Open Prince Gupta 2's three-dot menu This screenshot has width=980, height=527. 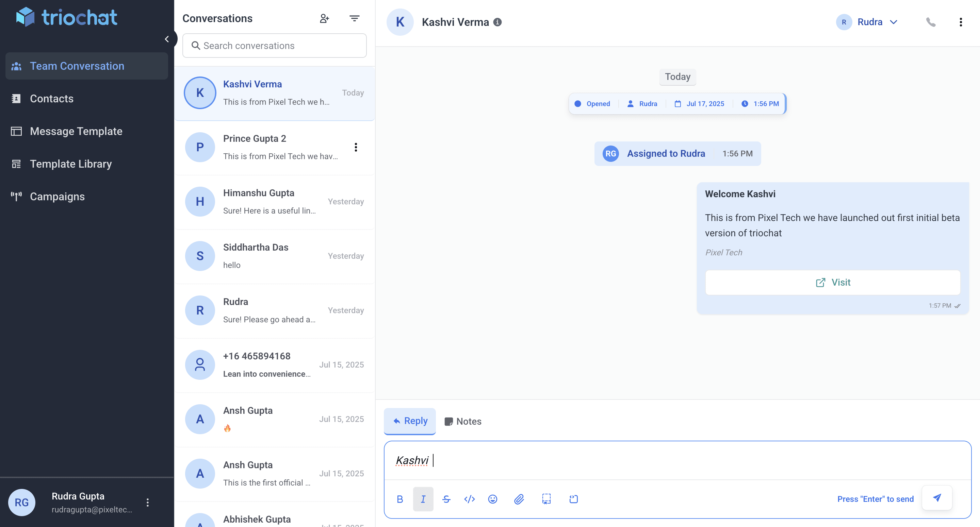[356, 147]
